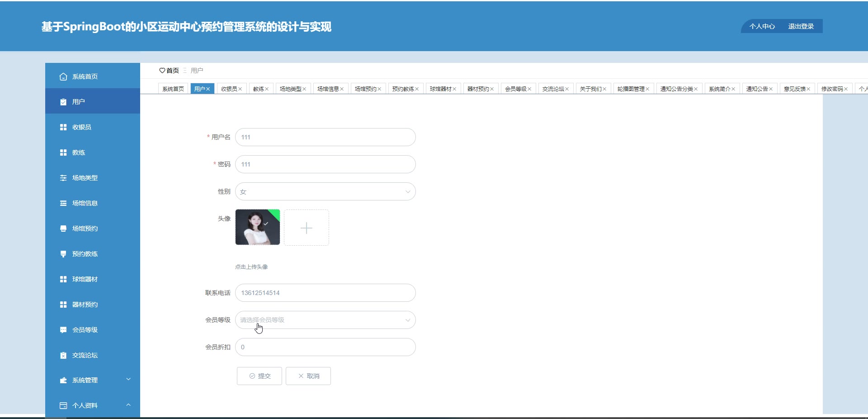Image resolution: width=868 pixels, height=419 pixels.
Task: Click the 用户名 input field
Action: click(325, 137)
